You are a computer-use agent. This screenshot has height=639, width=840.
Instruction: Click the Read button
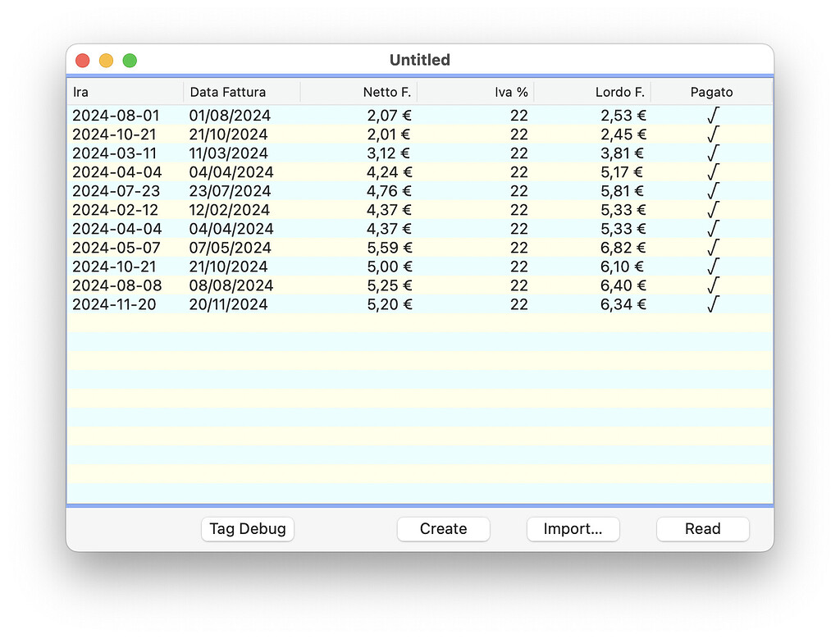pos(702,529)
